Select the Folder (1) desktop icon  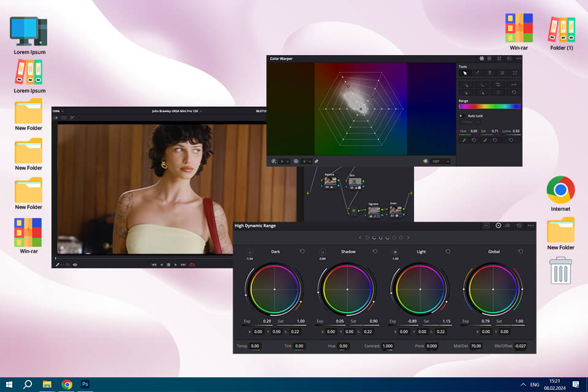[562, 33]
